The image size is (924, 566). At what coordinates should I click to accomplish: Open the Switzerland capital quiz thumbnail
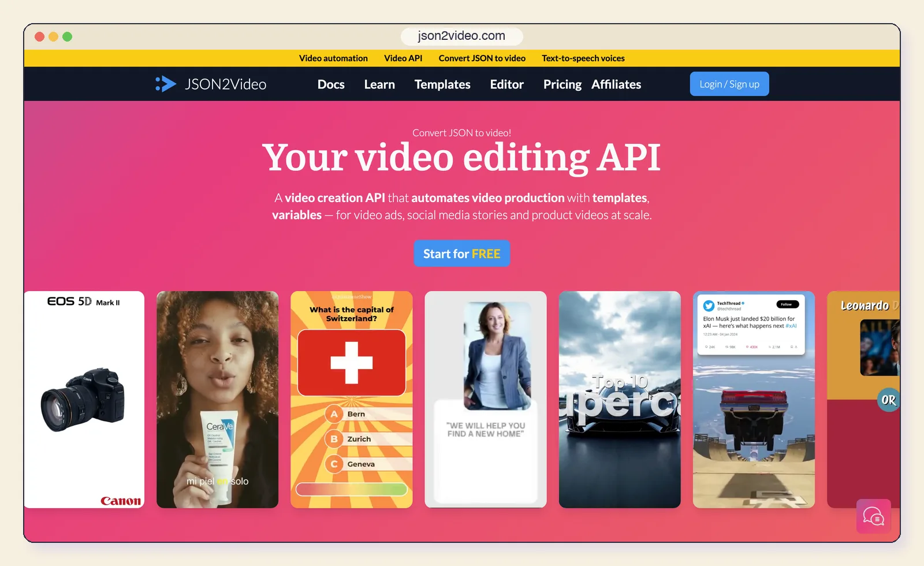[352, 400]
